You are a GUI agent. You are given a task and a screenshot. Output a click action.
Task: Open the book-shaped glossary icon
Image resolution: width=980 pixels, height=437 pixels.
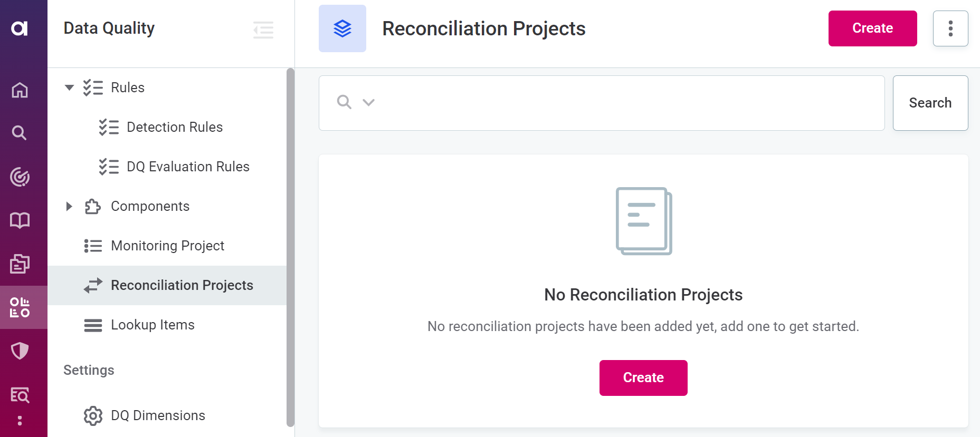coord(20,220)
